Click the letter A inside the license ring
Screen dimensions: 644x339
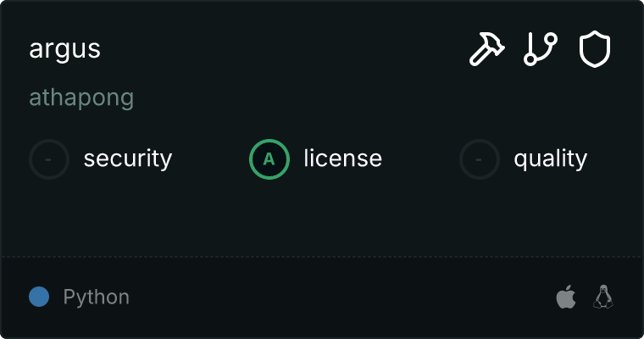pos(269,159)
